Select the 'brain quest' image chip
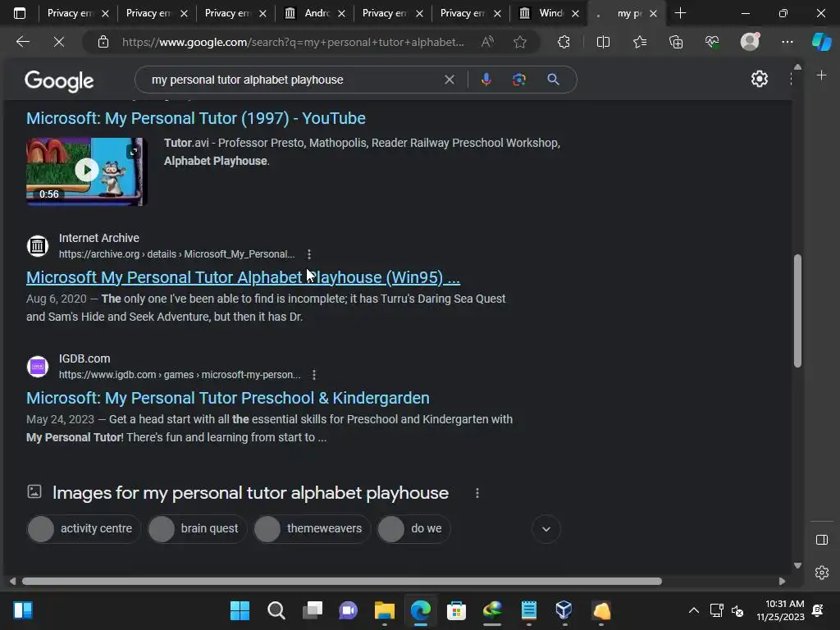The image size is (840, 630). tap(197, 529)
